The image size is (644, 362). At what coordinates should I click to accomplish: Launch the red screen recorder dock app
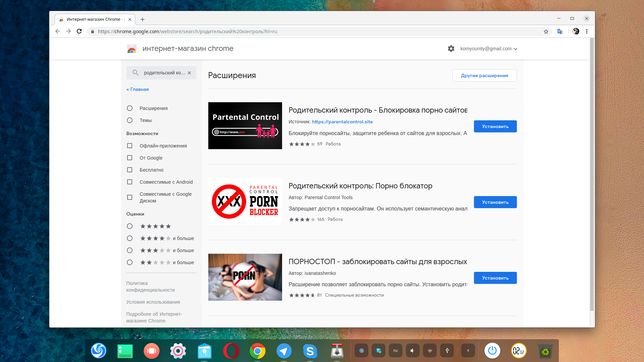tap(152, 351)
